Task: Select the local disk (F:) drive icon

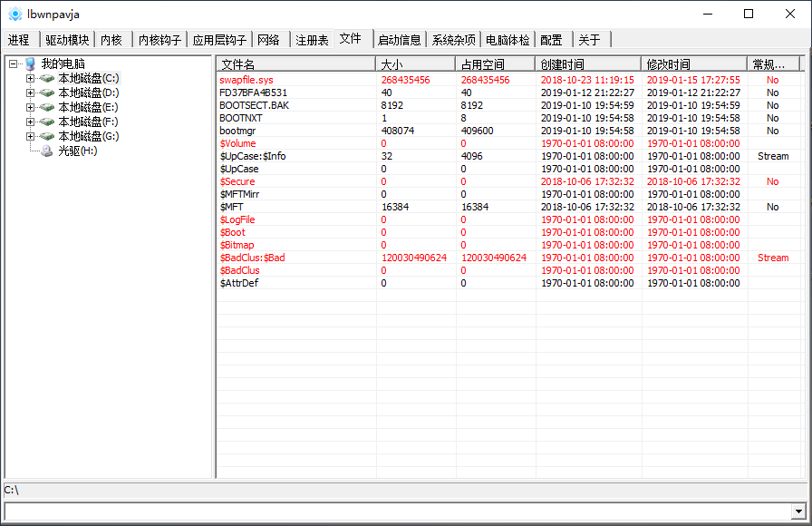Action: [x=47, y=122]
